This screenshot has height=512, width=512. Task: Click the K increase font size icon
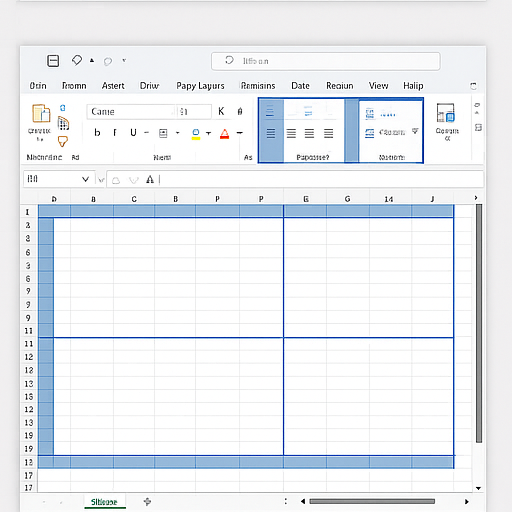tap(221, 111)
